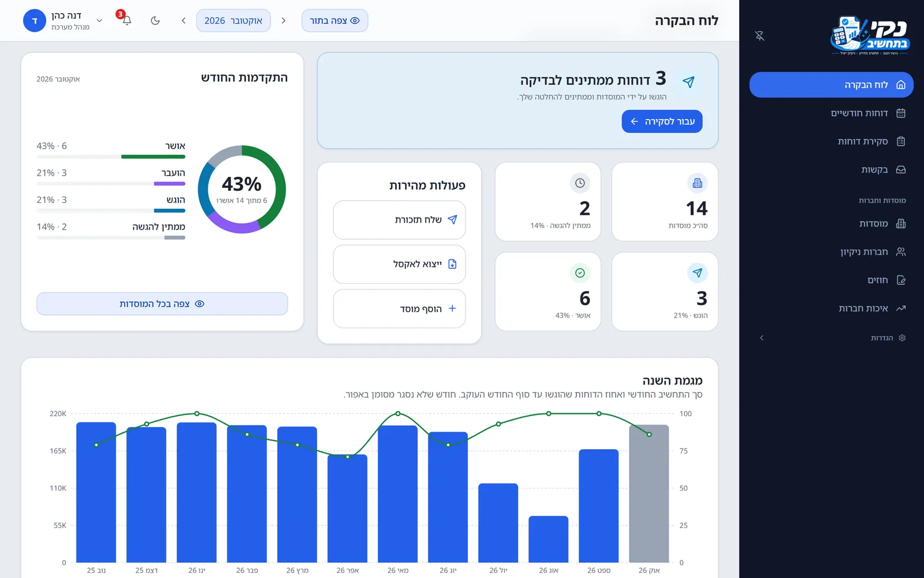Click the paper-plane icon on pending-reports banner

pyautogui.click(x=688, y=81)
